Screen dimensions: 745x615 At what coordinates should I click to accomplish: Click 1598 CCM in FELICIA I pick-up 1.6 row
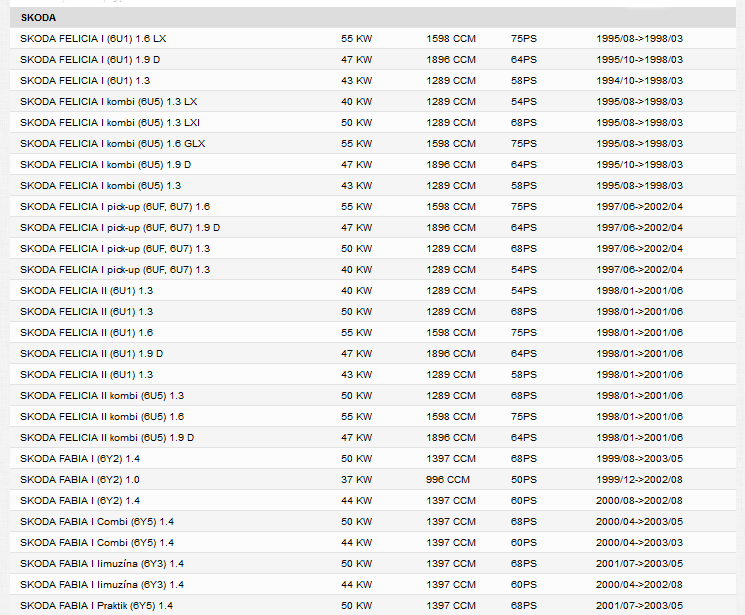tap(450, 207)
